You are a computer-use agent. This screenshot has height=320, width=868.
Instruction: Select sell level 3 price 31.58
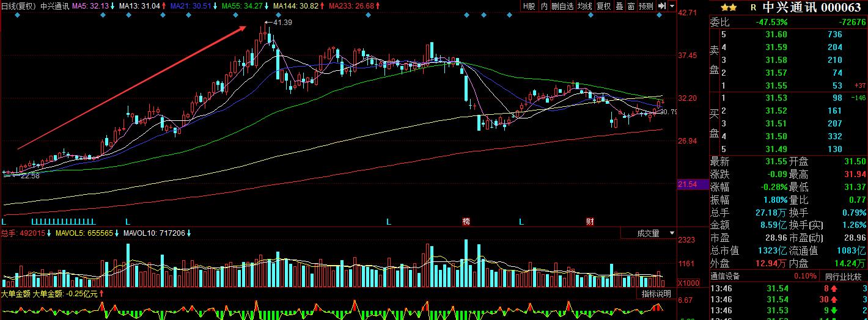776,60
